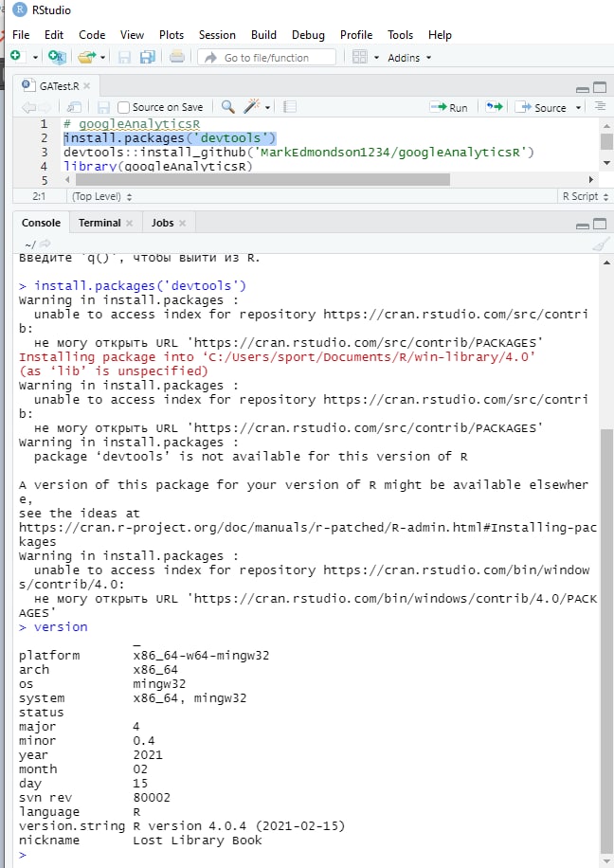Open the Debug menu
Viewport: 614px width, 868px height.
pyautogui.click(x=308, y=35)
